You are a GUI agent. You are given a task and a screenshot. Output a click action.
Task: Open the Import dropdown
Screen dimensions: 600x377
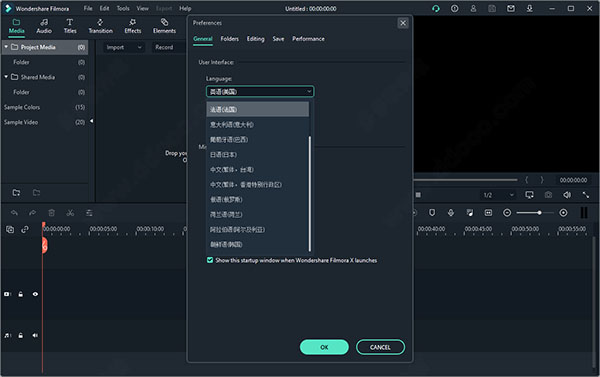(124, 47)
